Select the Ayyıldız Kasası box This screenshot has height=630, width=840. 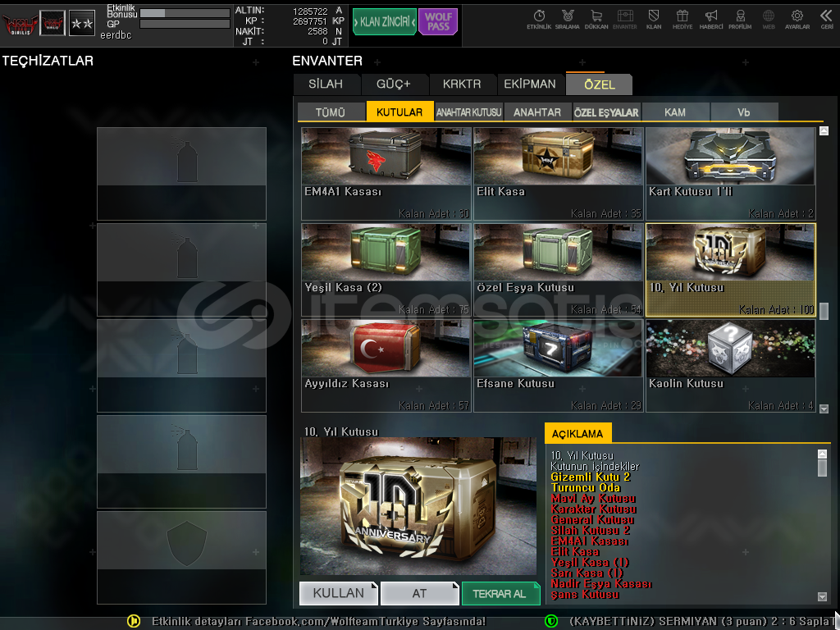point(386,365)
